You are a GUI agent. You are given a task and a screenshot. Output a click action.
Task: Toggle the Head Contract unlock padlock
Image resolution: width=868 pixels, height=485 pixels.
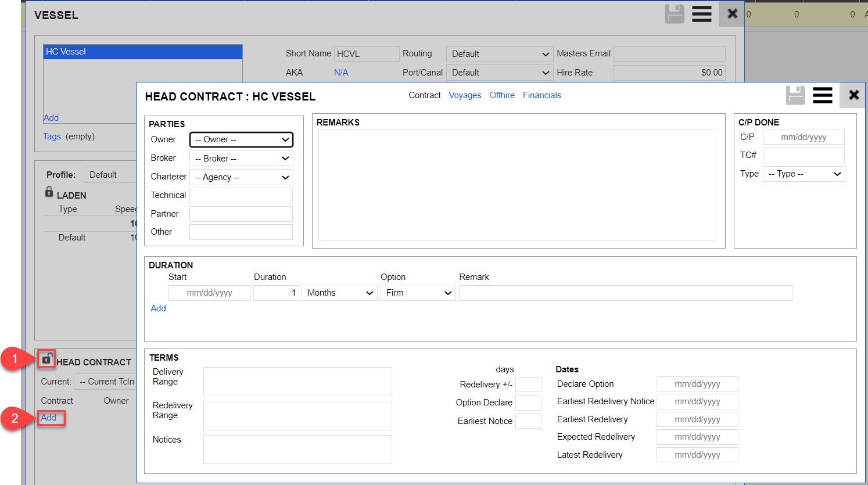[x=46, y=359]
